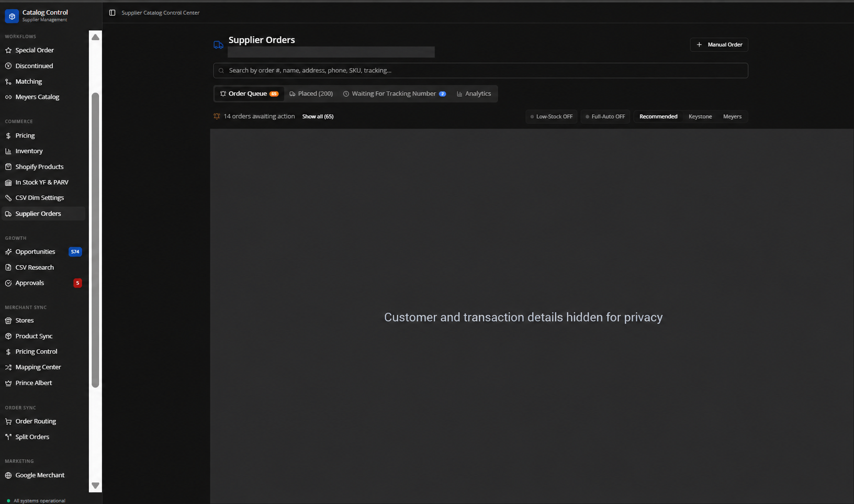Switch to the Order Queue tab
Image resolution: width=854 pixels, height=504 pixels.
pyautogui.click(x=249, y=94)
